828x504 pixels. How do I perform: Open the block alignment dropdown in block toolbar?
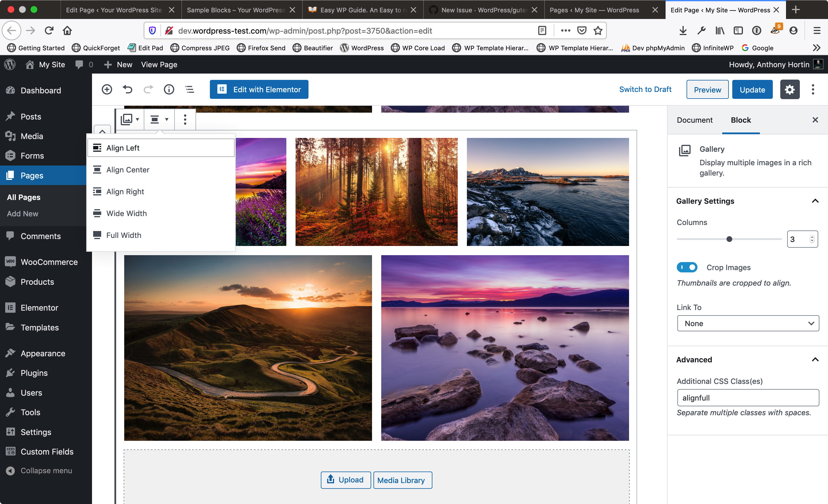click(x=159, y=119)
